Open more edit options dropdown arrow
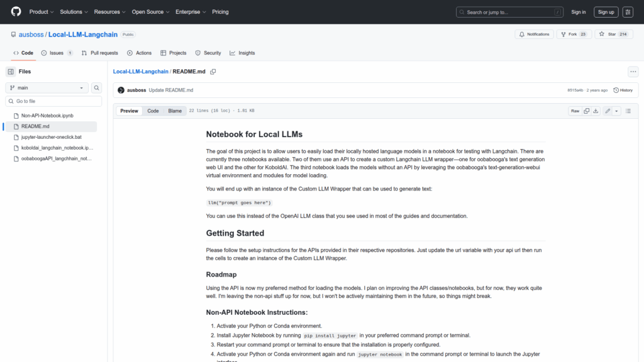This screenshot has width=644, height=362. coord(616,111)
